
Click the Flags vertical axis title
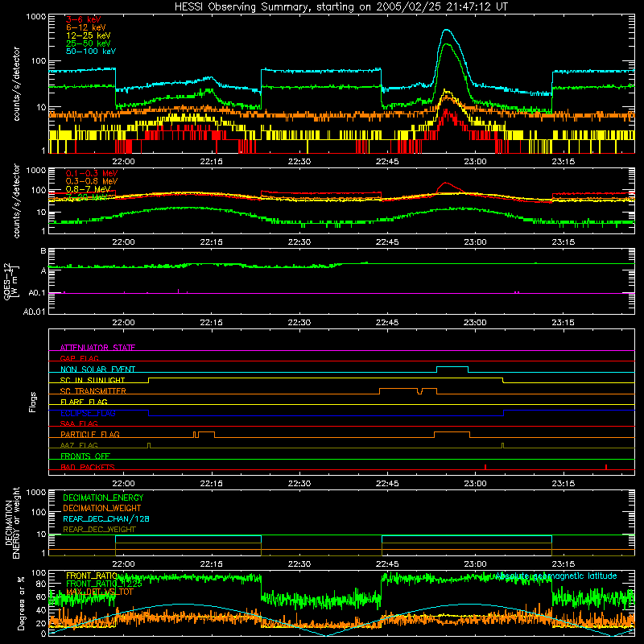(32, 402)
